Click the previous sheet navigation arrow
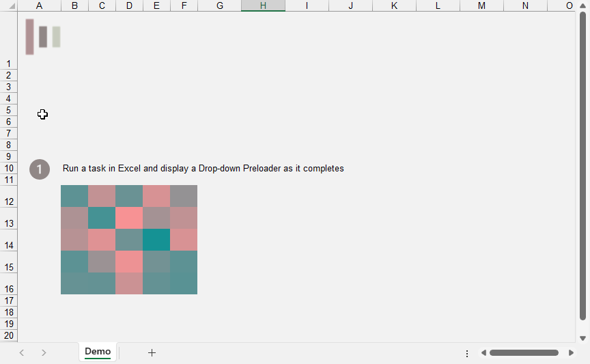The height and width of the screenshot is (364, 590). (x=22, y=352)
